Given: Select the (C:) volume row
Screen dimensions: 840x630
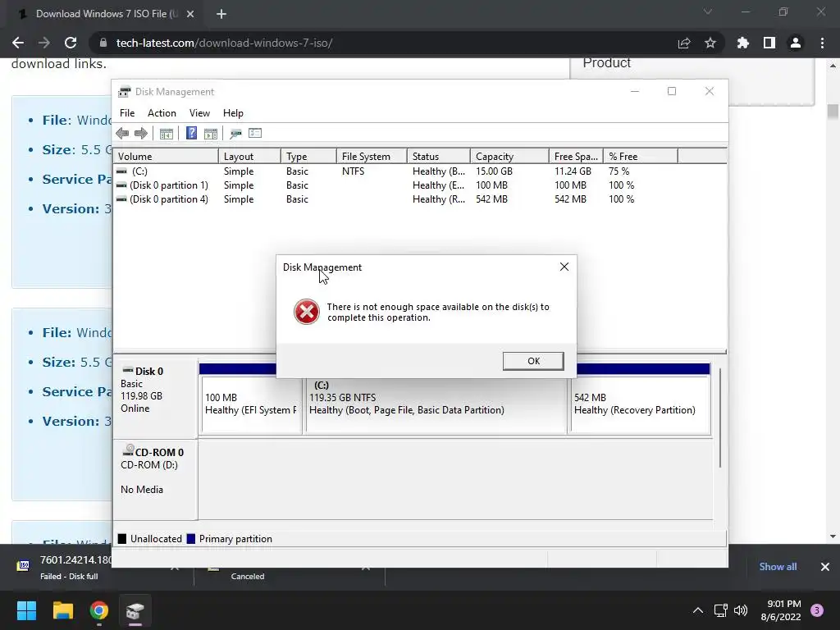Looking at the screenshot, I should [x=420, y=171].
